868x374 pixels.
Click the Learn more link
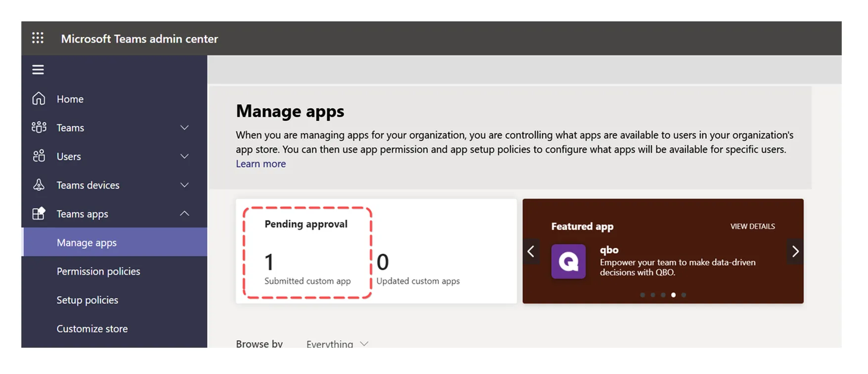[260, 164]
